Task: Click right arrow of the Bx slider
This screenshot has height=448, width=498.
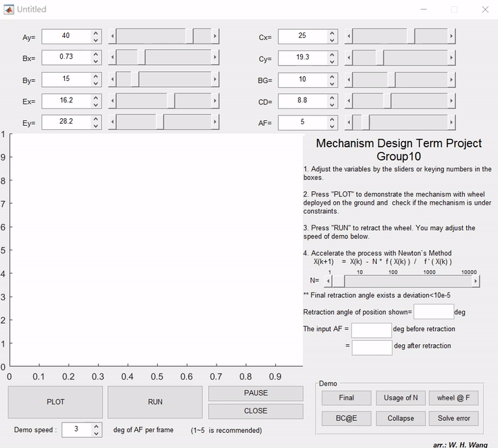Action: tap(215, 57)
